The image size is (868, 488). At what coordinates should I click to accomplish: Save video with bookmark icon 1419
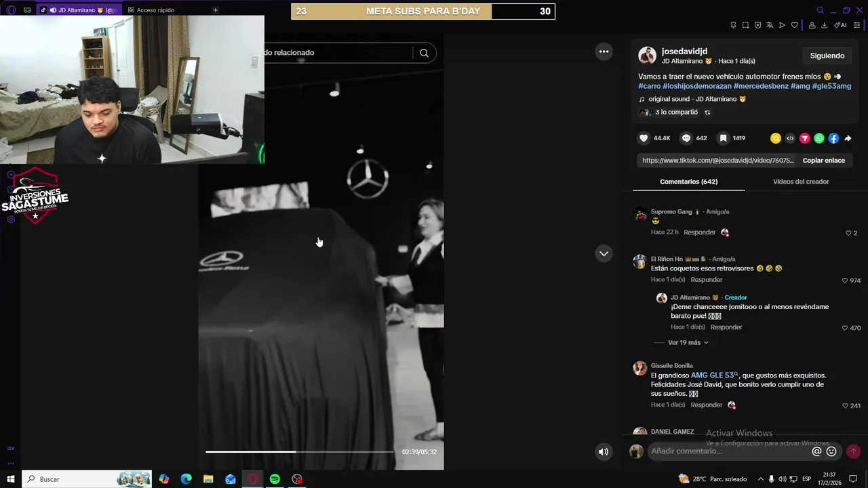pyautogui.click(x=724, y=138)
